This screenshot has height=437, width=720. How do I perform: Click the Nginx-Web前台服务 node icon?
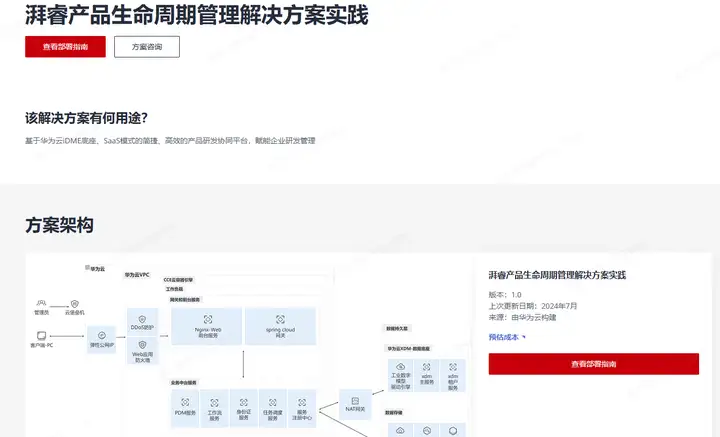tap(208, 319)
